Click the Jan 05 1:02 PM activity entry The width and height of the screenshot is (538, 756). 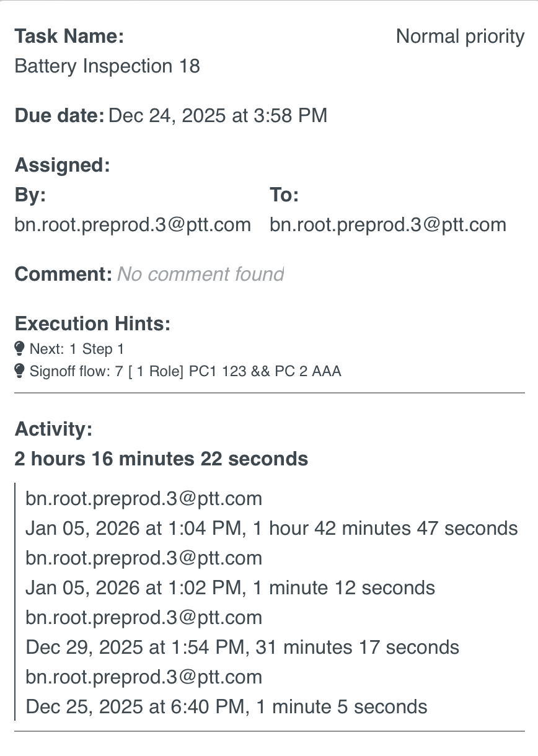230,587
